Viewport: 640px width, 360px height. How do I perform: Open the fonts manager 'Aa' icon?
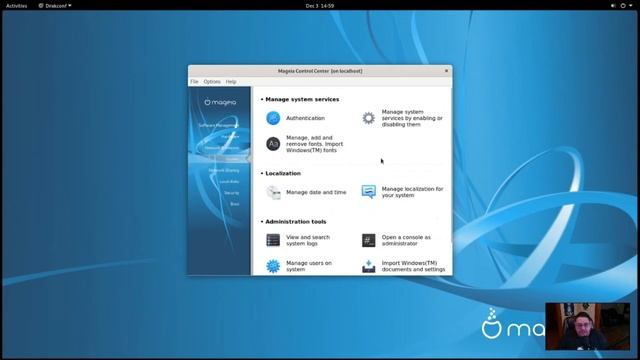[x=273, y=144]
